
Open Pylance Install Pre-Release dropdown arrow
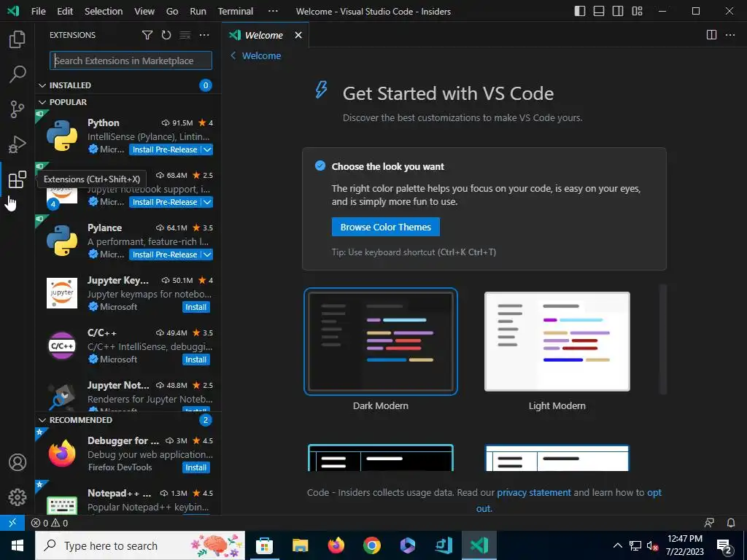[x=207, y=254]
